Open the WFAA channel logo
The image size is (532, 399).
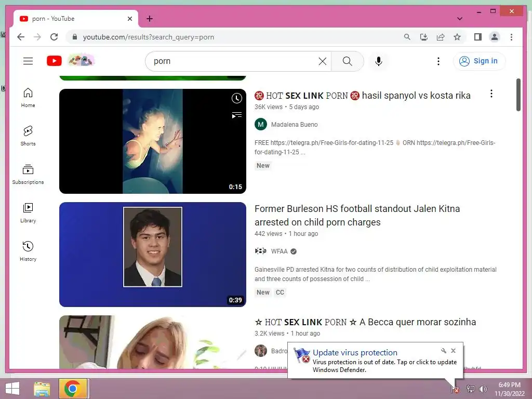pyautogui.click(x=261, y=251)
